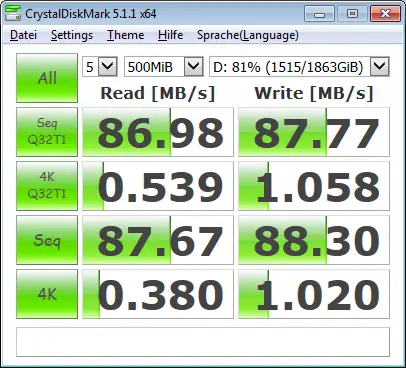Run the 4K test button

click(x=47, y=294)
